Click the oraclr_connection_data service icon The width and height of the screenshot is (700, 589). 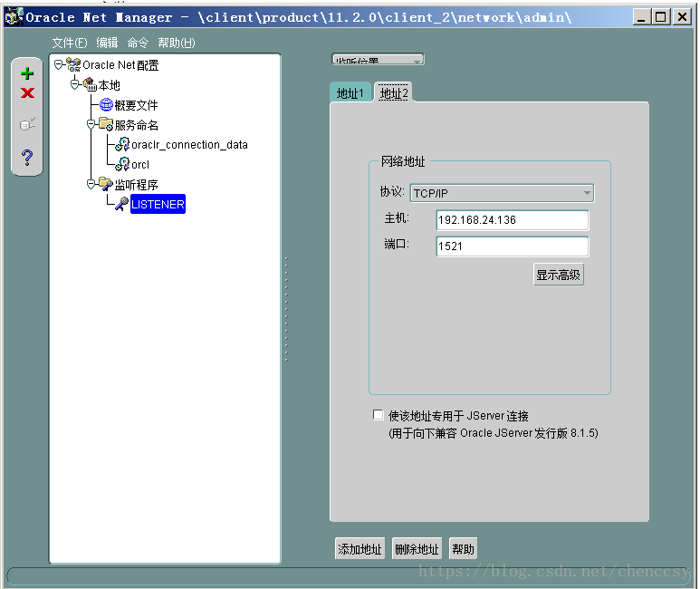tap(121, 144)
